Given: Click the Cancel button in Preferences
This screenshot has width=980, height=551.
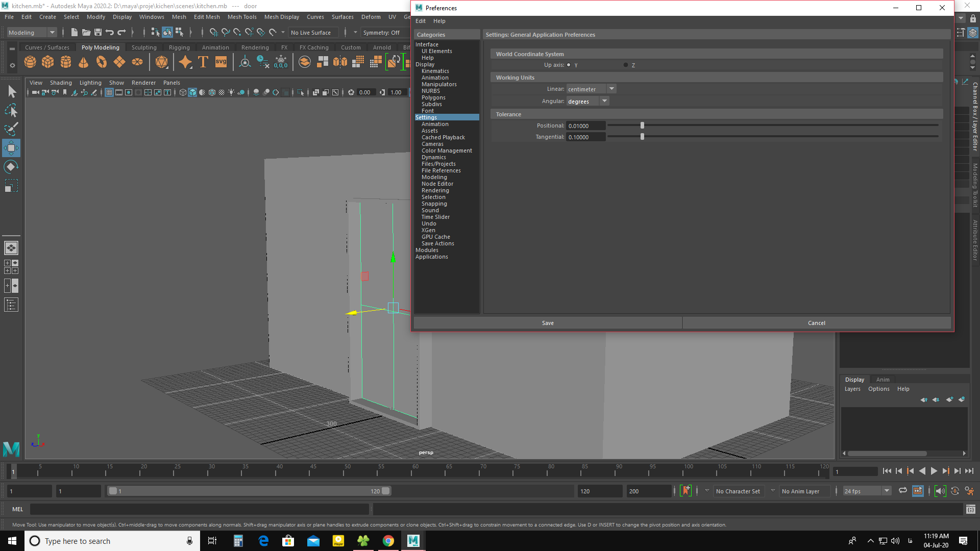Looking at the screenshot, I should 817,323.
